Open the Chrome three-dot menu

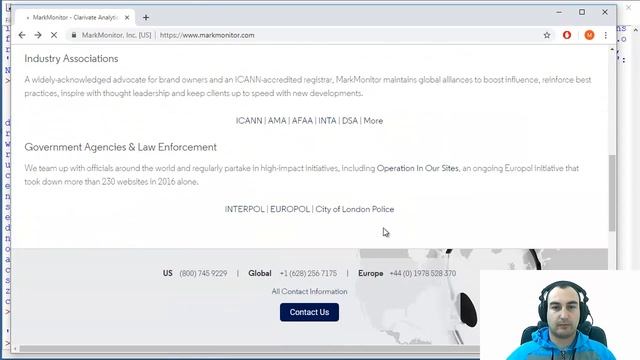click(x=606, y=35)
